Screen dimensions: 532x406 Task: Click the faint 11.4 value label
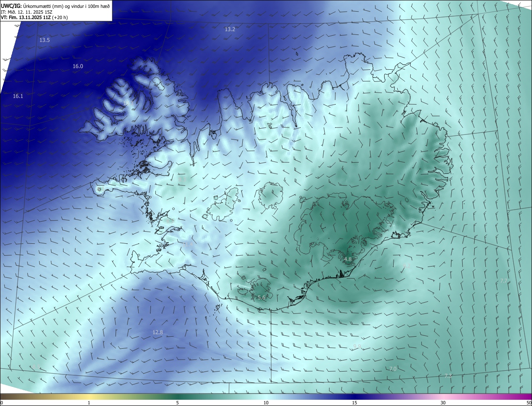188,245
